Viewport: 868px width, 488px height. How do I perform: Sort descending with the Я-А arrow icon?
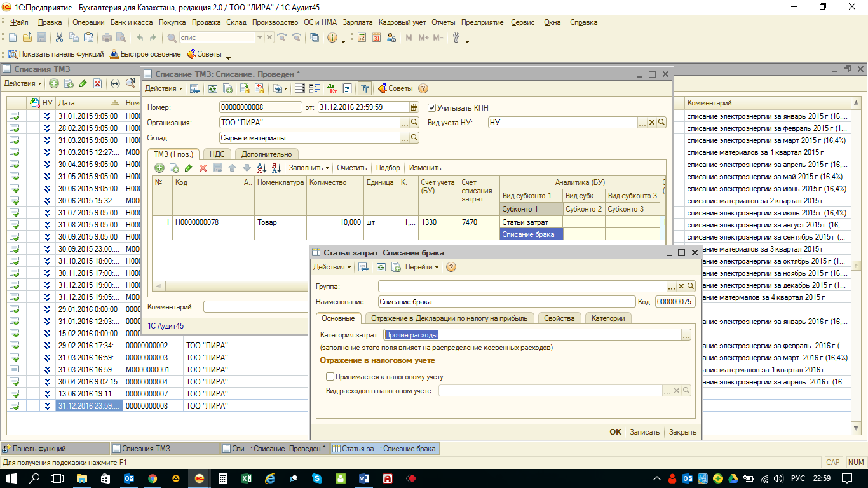pyautogui.click(x=276, y=168)
